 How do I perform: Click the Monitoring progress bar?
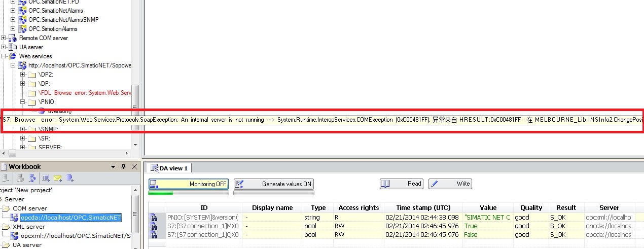(x=189, y=193)
